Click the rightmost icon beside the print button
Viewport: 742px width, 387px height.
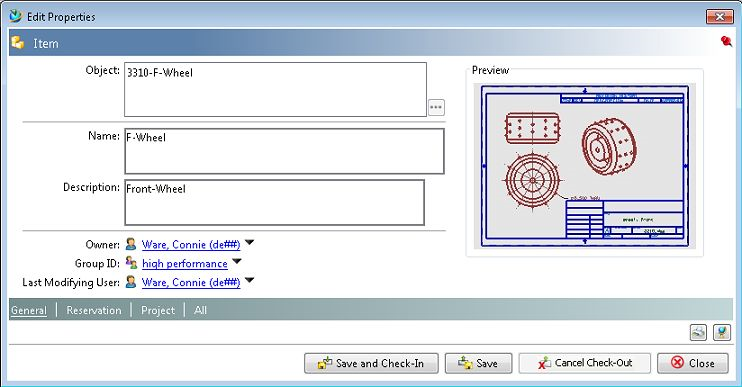pos(722,332)
